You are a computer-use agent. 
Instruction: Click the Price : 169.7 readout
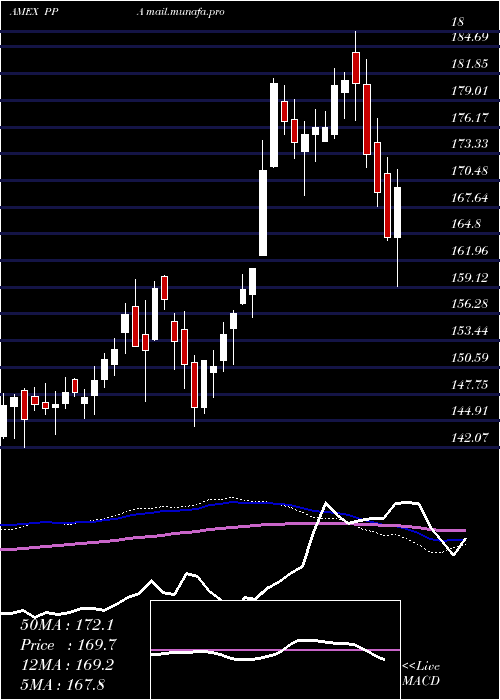[x=68, y=645]
